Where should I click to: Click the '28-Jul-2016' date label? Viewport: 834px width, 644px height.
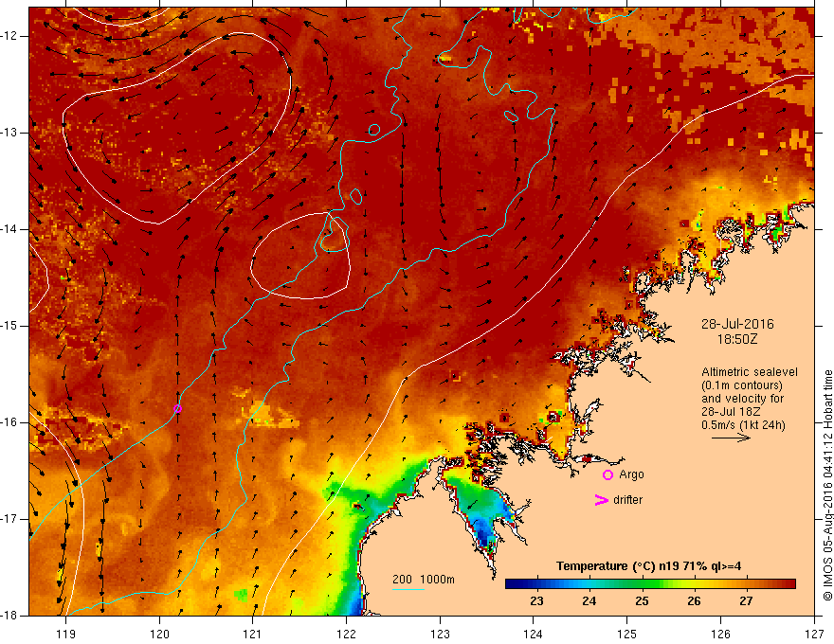point(737,324)
